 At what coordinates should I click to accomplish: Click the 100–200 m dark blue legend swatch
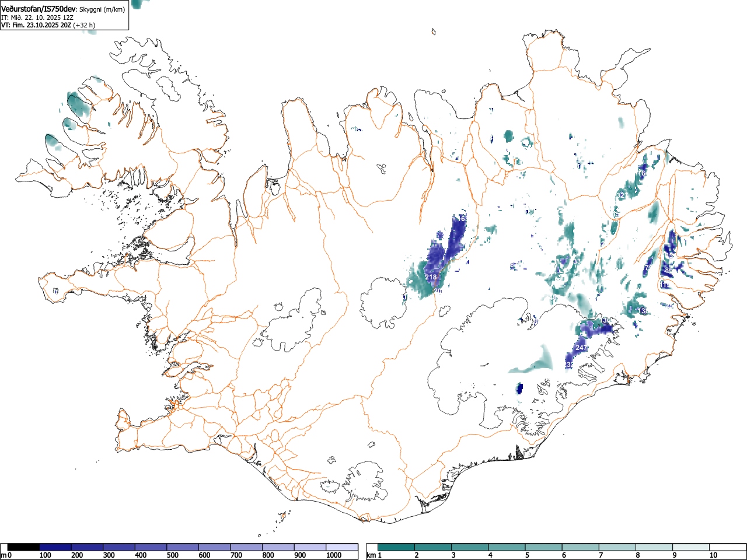pyautogui.click(x=55, y=547)
